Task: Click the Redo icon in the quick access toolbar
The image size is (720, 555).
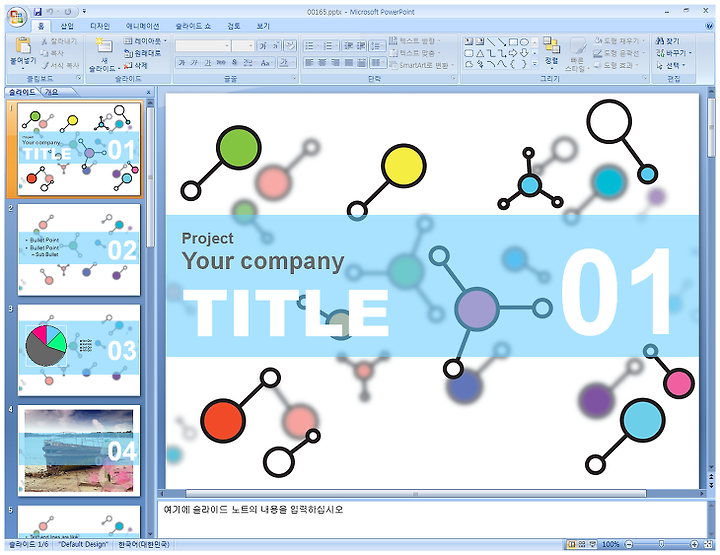Action: point(68,11)
